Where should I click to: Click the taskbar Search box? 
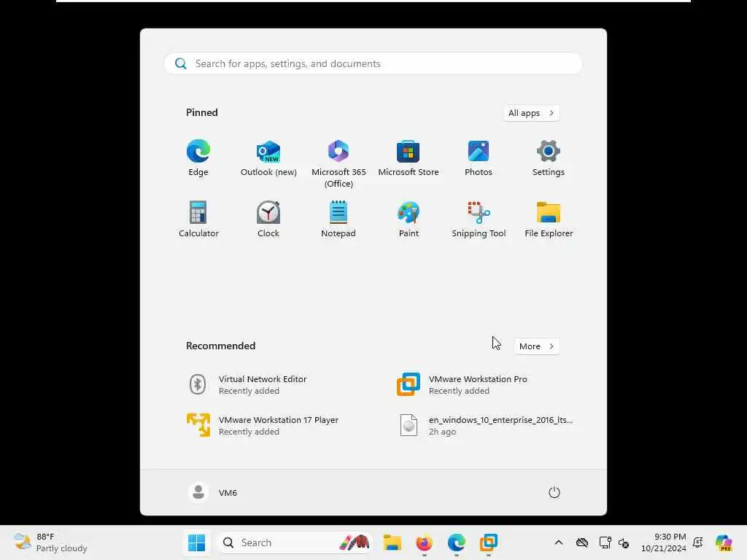tap(295, 542)
